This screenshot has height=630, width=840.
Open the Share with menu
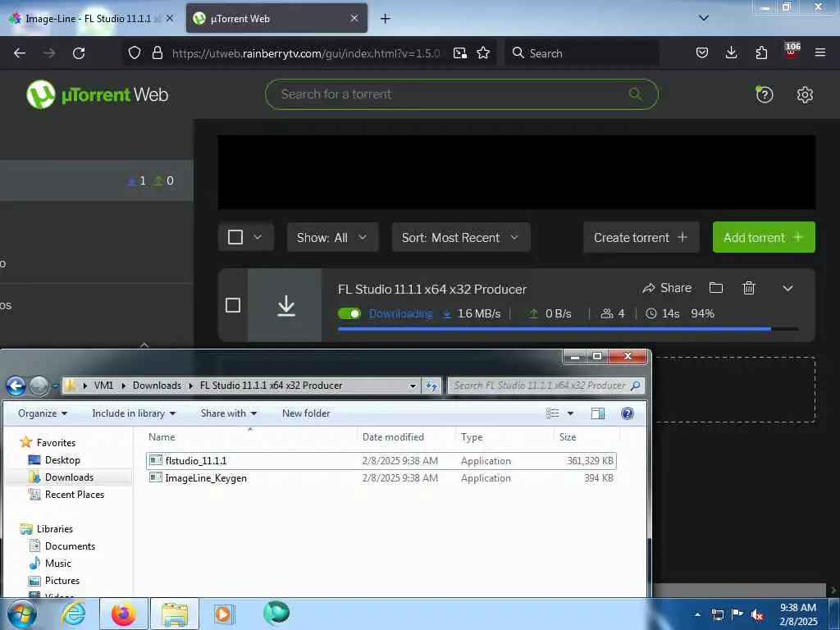(229, 413)
